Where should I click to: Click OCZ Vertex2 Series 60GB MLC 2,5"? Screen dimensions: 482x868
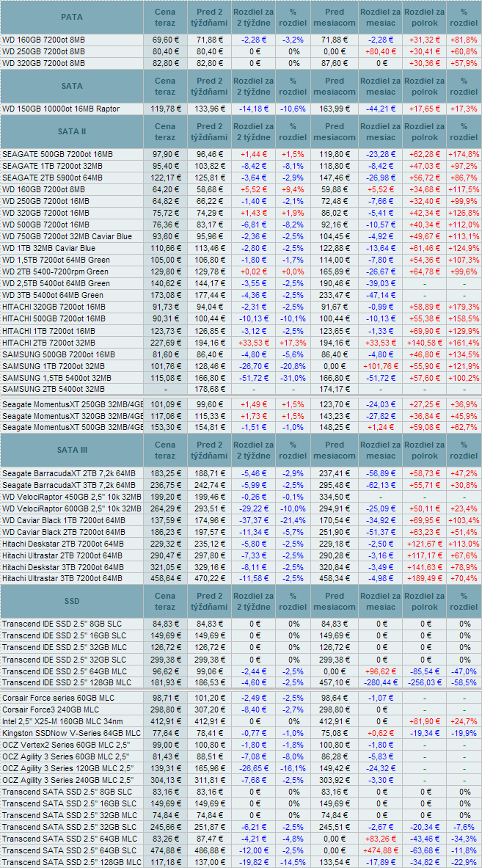point(65,745)
